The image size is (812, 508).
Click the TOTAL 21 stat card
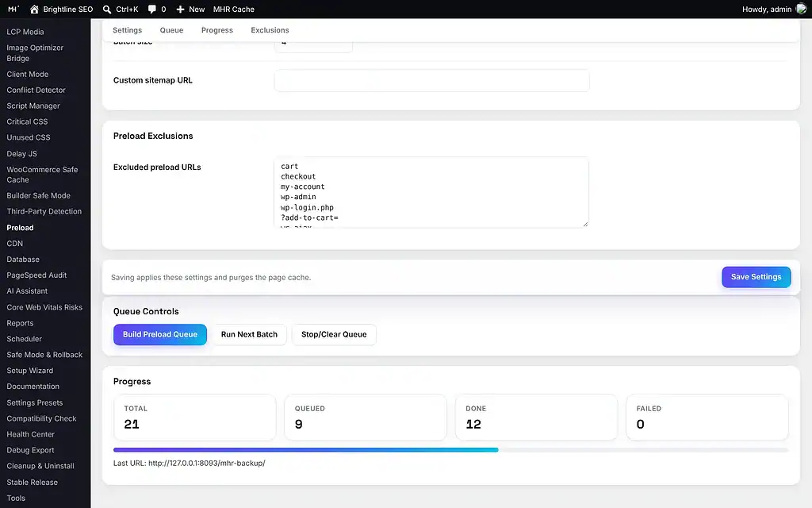click(x=195, y=418)
